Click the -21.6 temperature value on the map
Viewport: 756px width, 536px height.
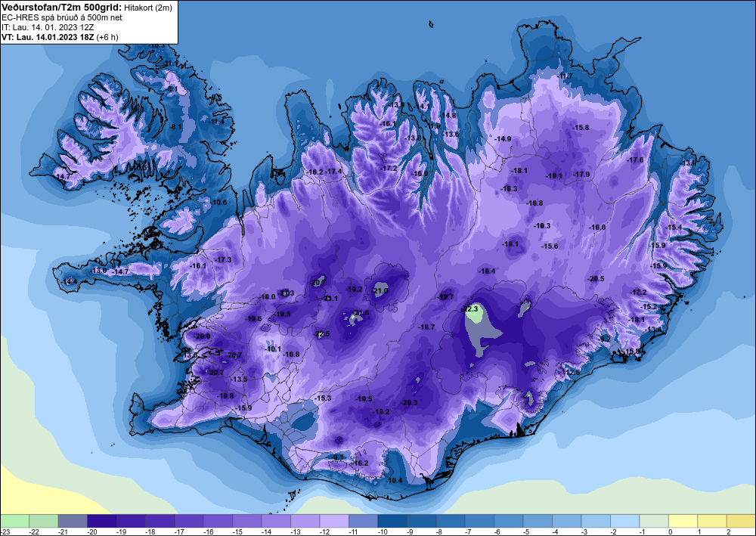pyautogui.click(x=361, y=313)
